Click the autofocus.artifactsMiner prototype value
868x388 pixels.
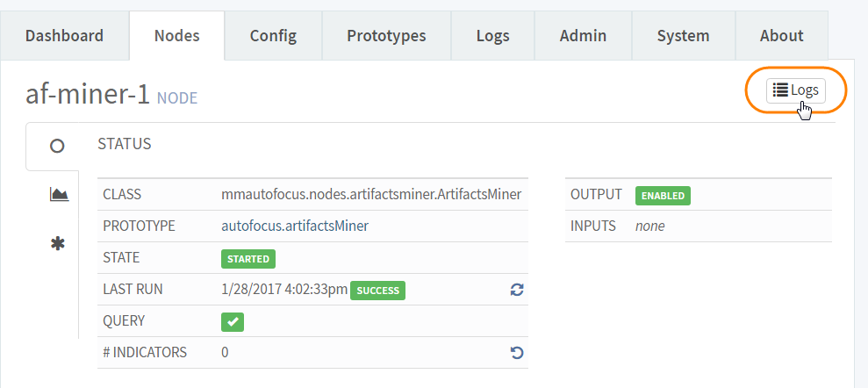(x=295, y=226)
